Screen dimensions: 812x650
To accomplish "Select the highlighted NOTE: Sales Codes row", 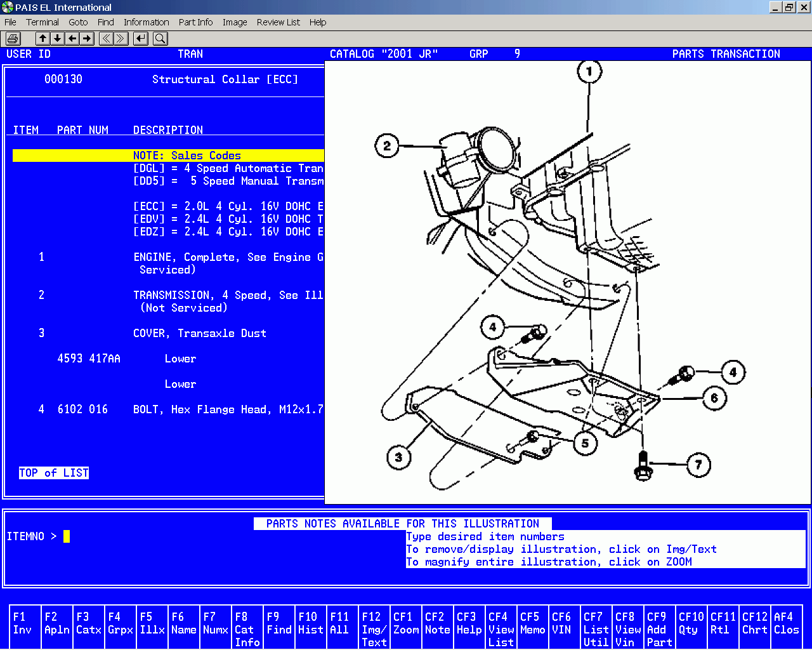I will click(168, 156).
